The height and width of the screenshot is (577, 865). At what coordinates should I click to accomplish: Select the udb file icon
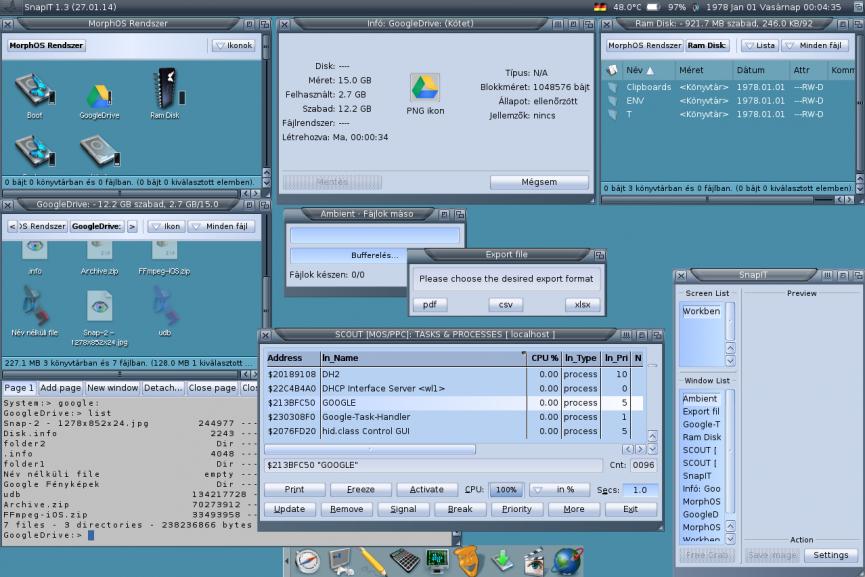coord(165,311)
